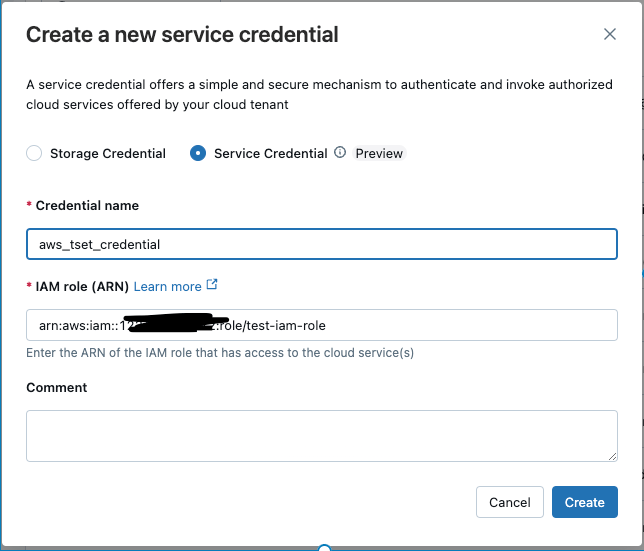The height and width of the screenshot is (551, 644).
Task: Click the Preview badge
Action: pyautogui.click(x=379, y=153)
